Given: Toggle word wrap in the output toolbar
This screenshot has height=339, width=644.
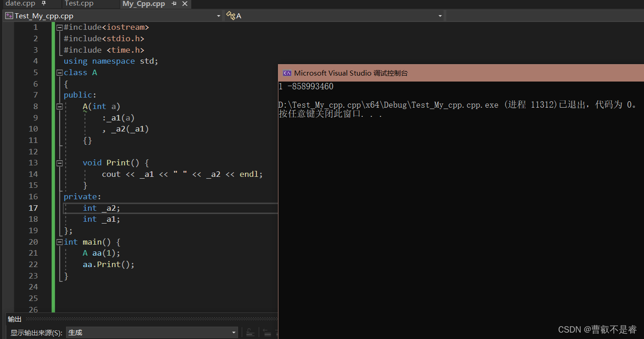Looking at the screenshot, I should [267, 333].
